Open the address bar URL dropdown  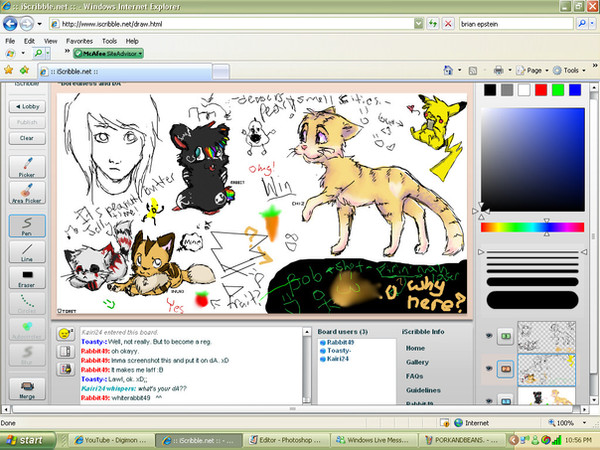(x=419, y=24)
